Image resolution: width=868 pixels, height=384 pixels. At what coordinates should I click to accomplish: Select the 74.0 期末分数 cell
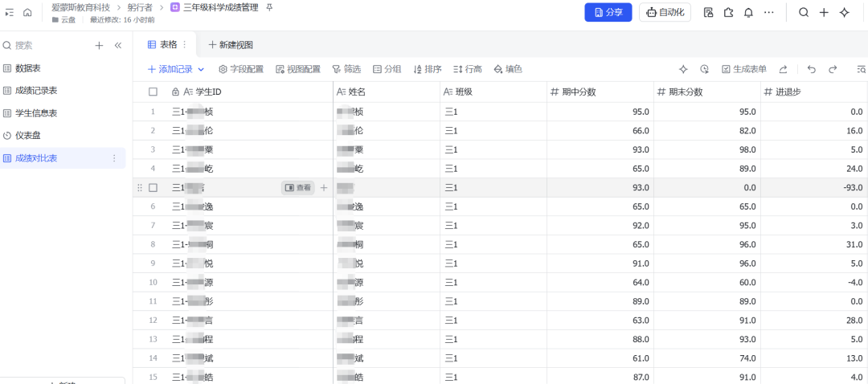tap(707, 358)
